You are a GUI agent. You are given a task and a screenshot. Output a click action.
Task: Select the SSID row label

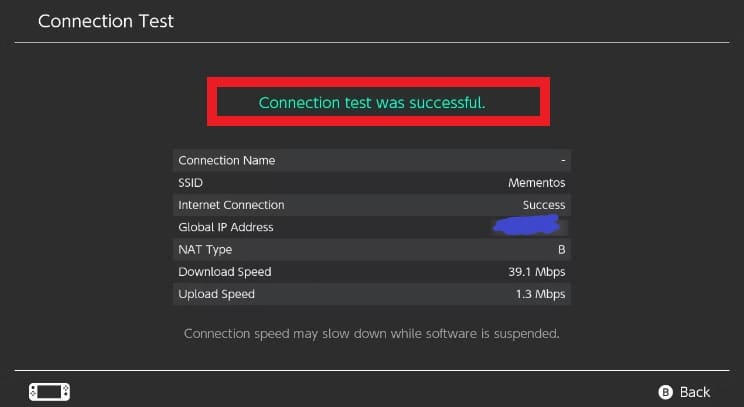coord(190,183)
